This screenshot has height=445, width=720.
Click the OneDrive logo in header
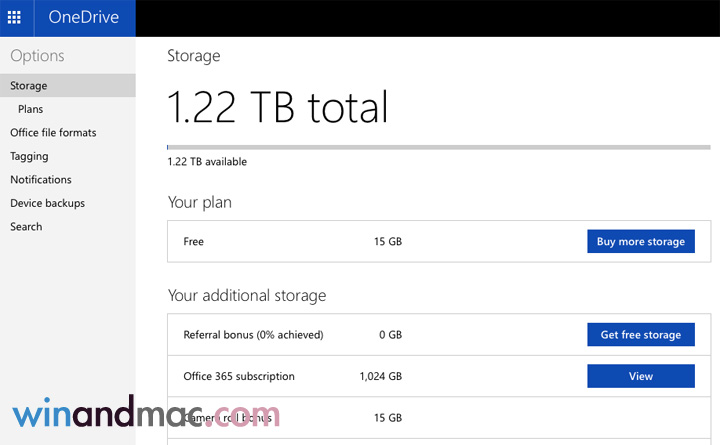(84, 18)
